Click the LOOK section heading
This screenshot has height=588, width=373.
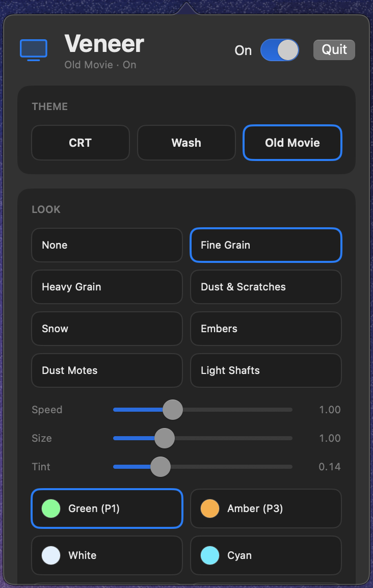46,209
